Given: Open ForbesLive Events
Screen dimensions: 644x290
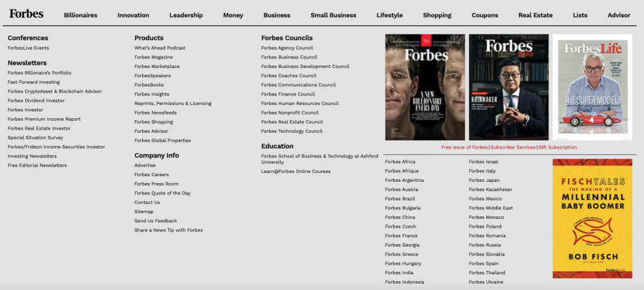Looking at the screenshot, I should tap(28, 48).
